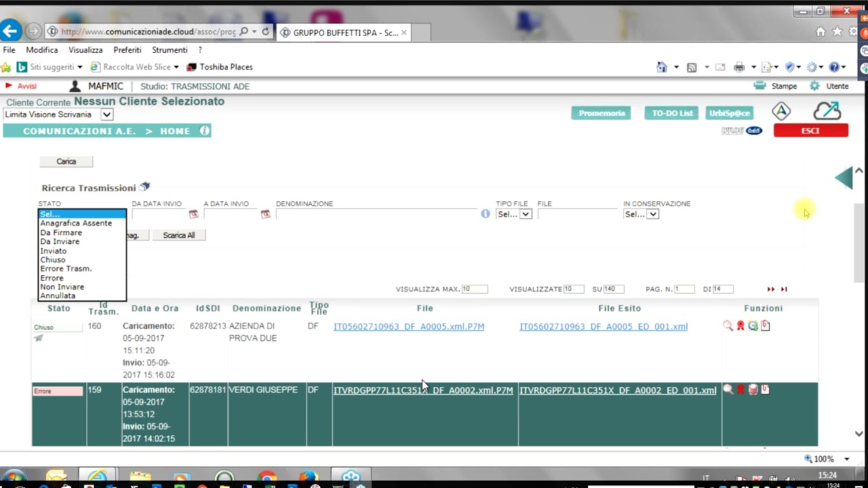
Task: Click magnifier icon in row 159 Funzioni
Action: pyautogui.click(x=728, y=390)
